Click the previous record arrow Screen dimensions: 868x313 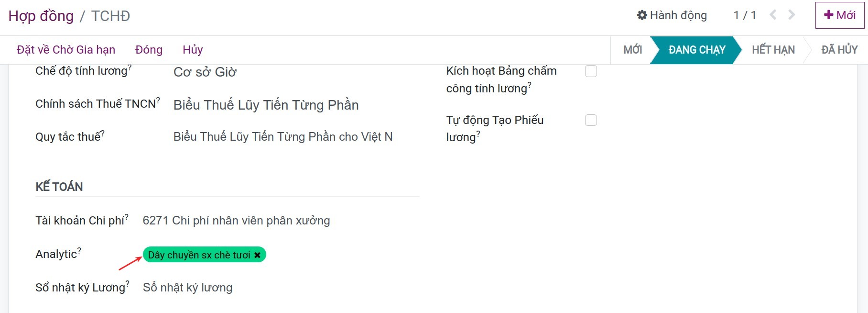click(x=773, y=15)
